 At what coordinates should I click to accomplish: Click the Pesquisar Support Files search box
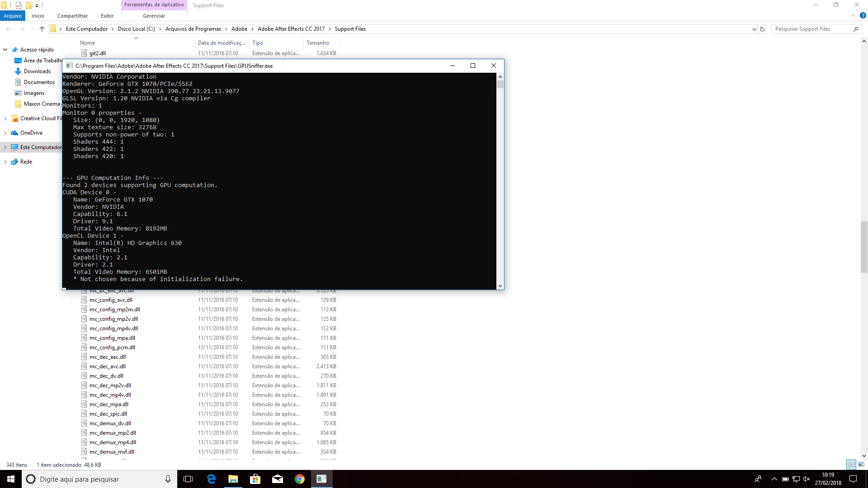tap(811, 29)
